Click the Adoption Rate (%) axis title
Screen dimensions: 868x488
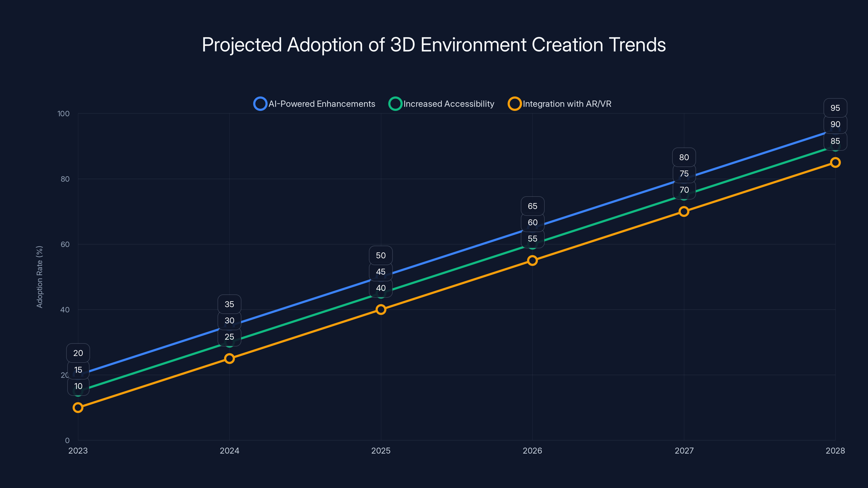coord(39,277)
